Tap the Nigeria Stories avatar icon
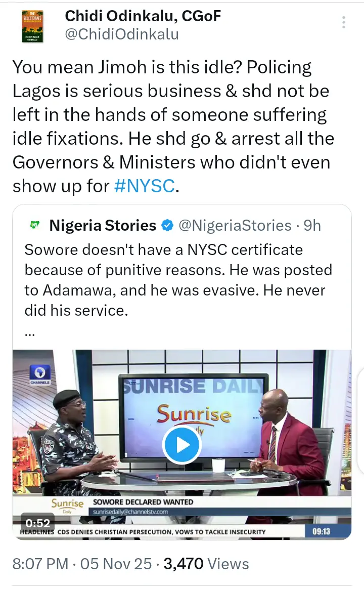This screenshot has height=590, width=364. click(x=35, y=225)
